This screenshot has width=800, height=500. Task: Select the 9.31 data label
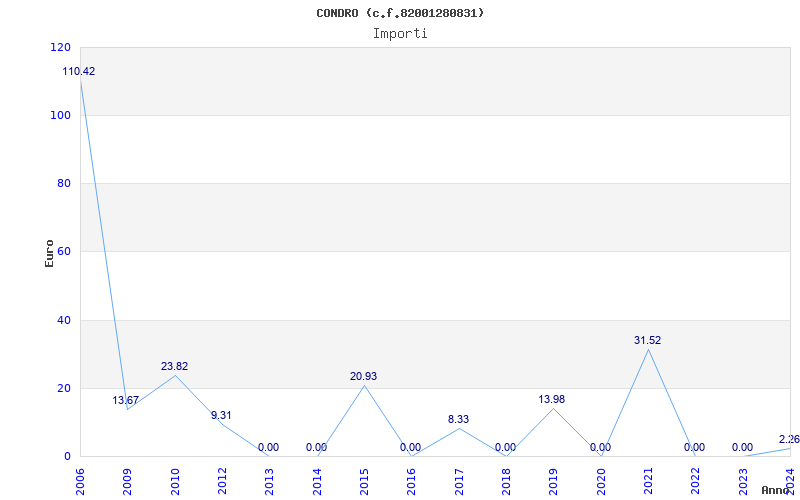(221, 415)
